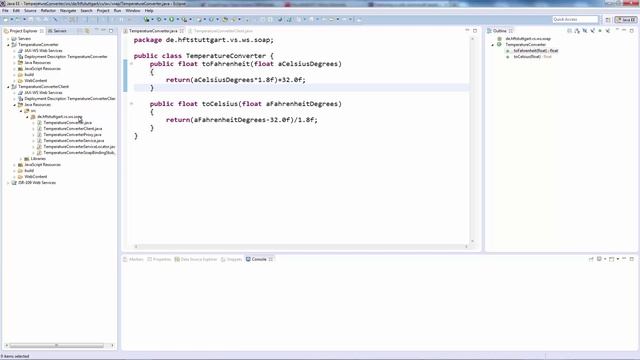Maximize the Console panel
The width and height of the screenshot is (640, 360).
(x=631, y=259)
